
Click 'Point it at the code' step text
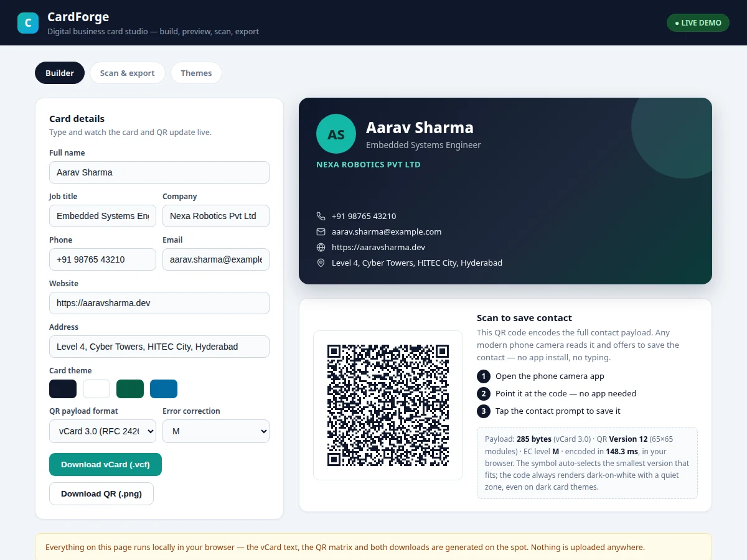coord(566,394)
